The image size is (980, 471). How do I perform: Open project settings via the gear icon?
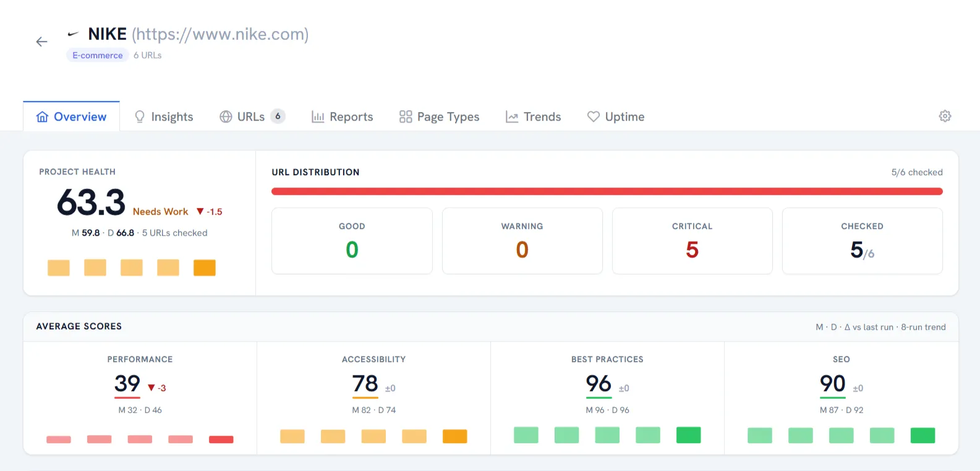pyautogui.click(x=945, y=116)
